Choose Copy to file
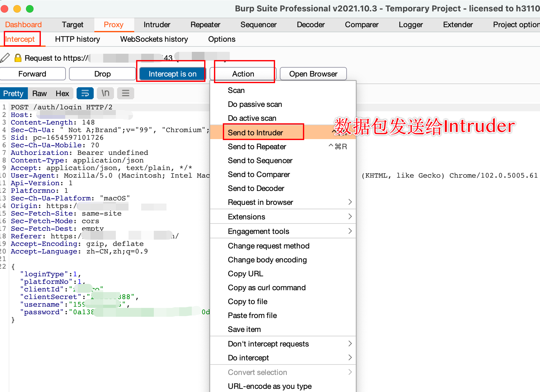 pyautogui.click(x=283, y=302)
